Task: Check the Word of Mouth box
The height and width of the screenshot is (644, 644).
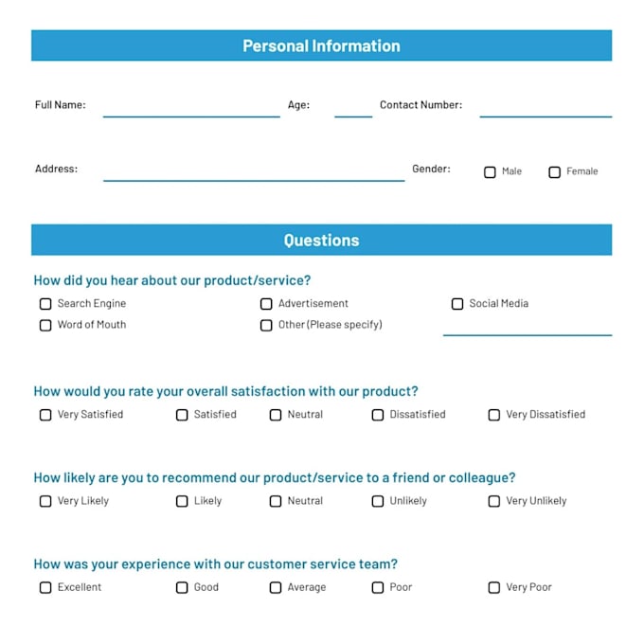Action: tap(45, 325)
